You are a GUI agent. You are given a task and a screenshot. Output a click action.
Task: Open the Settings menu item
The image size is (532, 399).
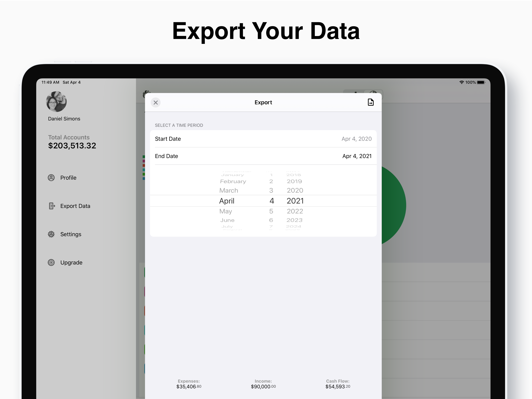tap(71, 234)
